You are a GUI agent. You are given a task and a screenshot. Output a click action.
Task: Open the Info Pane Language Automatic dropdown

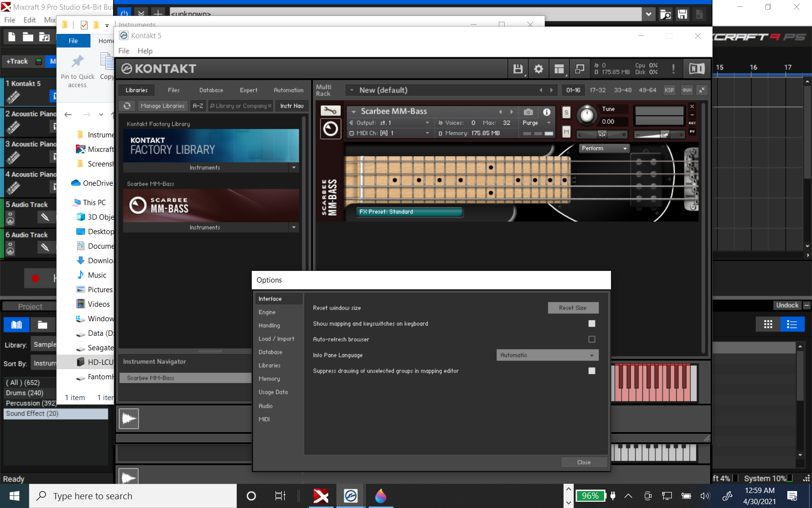(x=547, y=355)
